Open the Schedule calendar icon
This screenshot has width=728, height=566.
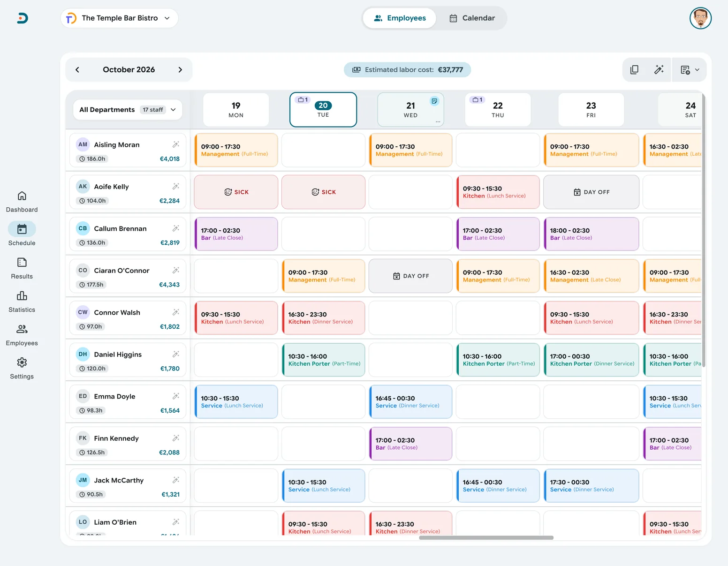pos(22,229)
